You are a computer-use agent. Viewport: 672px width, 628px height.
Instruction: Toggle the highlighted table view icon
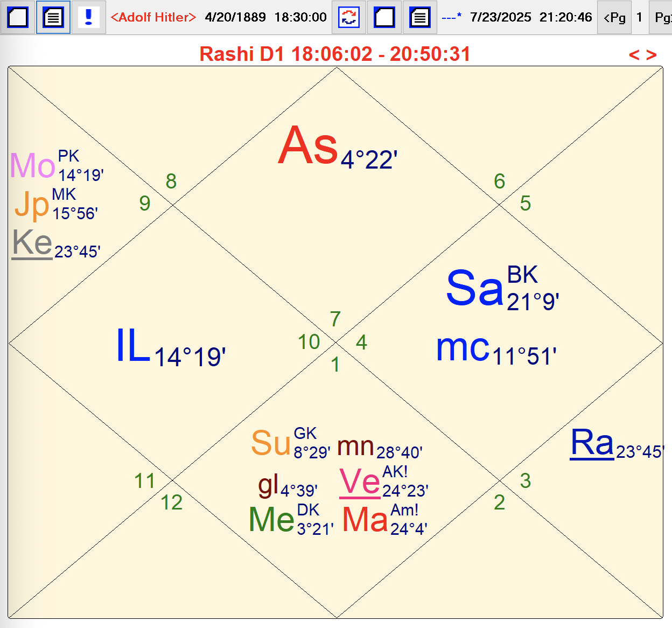pyautogui.click(x=52, y=17)
